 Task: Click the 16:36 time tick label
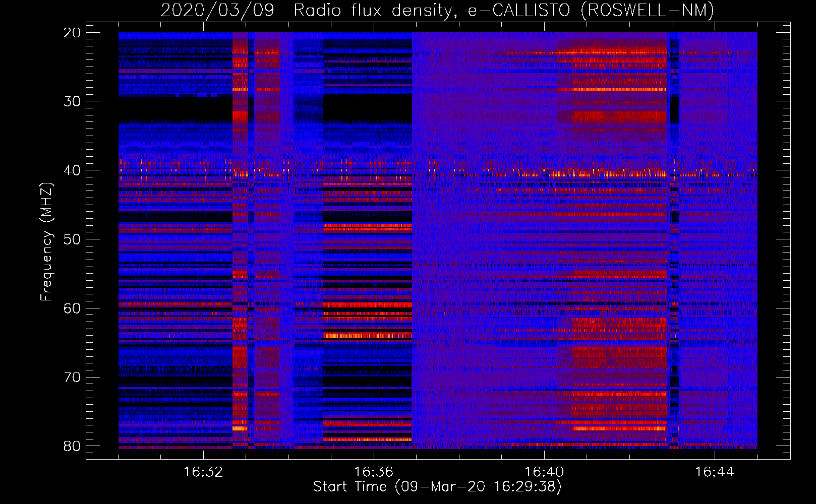click(x=374, y=472)
